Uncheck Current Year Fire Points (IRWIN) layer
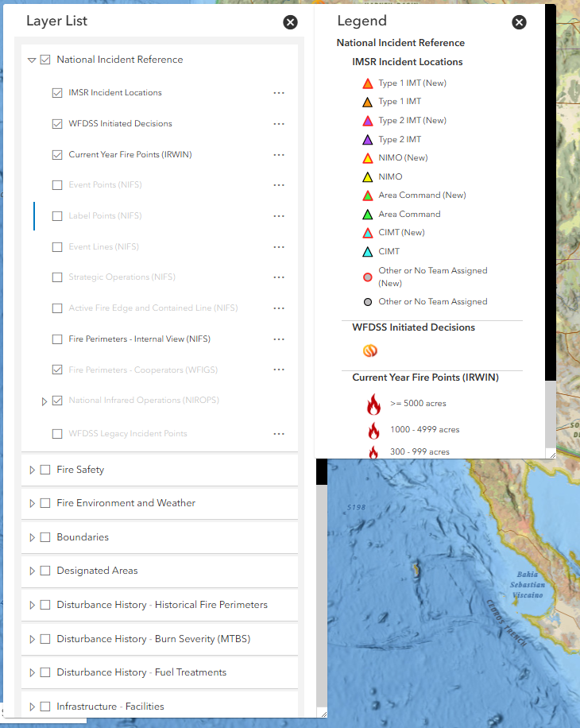 (57, 155)
